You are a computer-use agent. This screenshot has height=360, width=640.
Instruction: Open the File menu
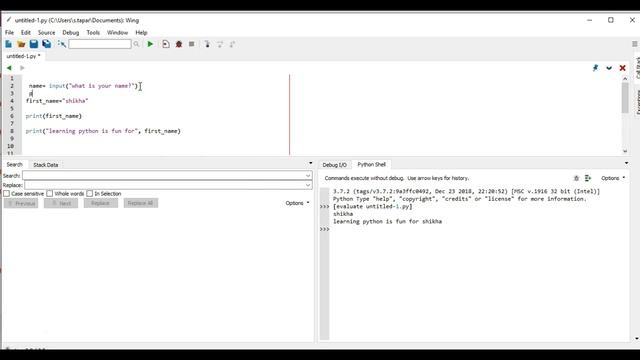(x=9, y=32)
